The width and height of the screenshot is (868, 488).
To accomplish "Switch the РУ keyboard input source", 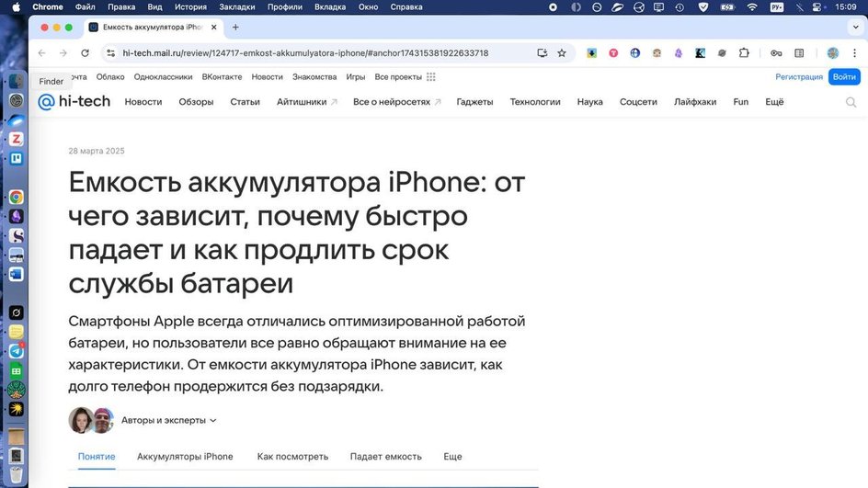I will click(x=776, y=7).
